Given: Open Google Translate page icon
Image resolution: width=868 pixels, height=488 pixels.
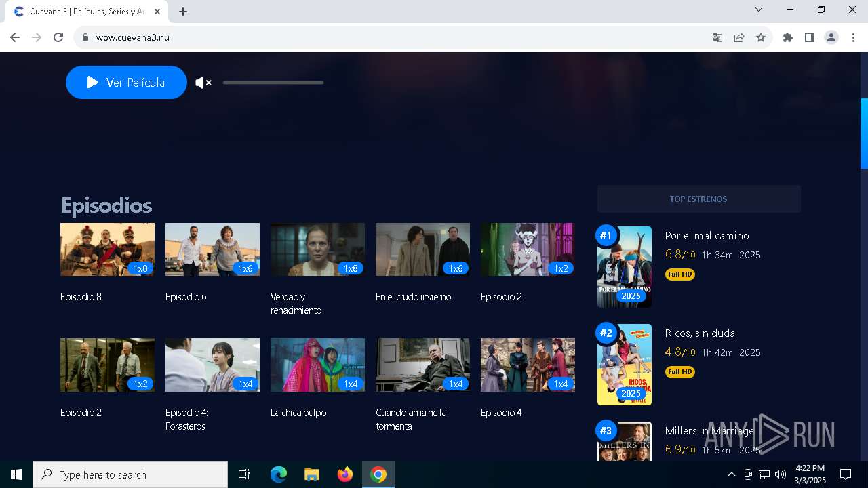Looking at the screenshot, I should coord(717,37).
